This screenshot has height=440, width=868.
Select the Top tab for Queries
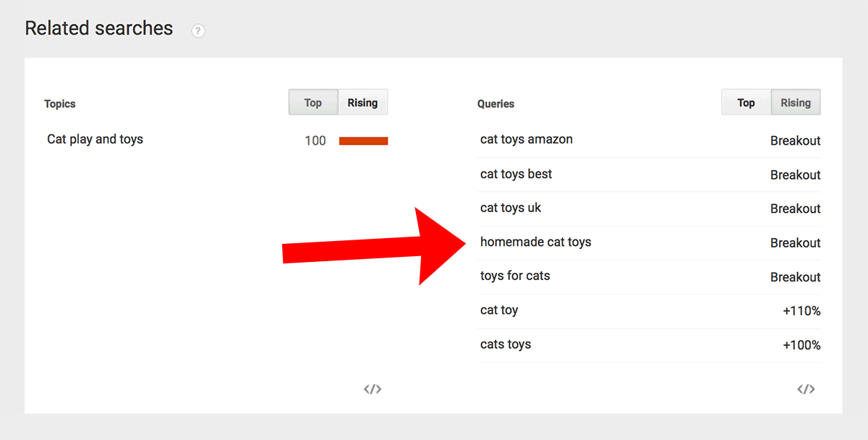(x=746, y=102)
